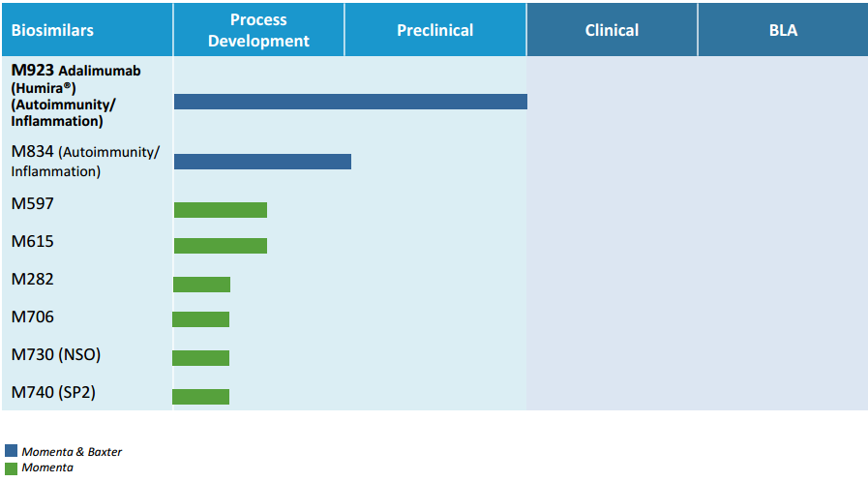Click the green bar for M597

coord(221,210)
